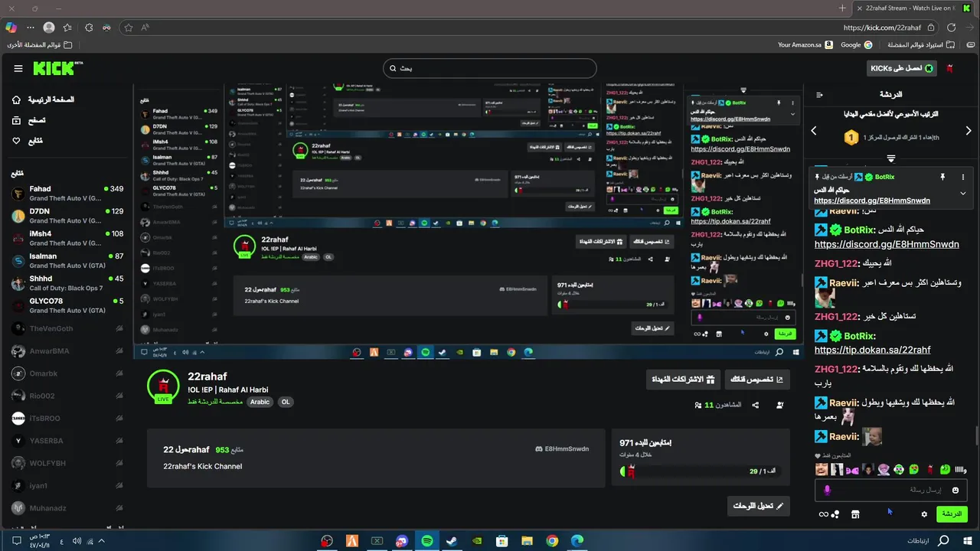The image size is (980, 551).
Task: Refresh the page with the browser reload icon
Action: pos(952,27)
